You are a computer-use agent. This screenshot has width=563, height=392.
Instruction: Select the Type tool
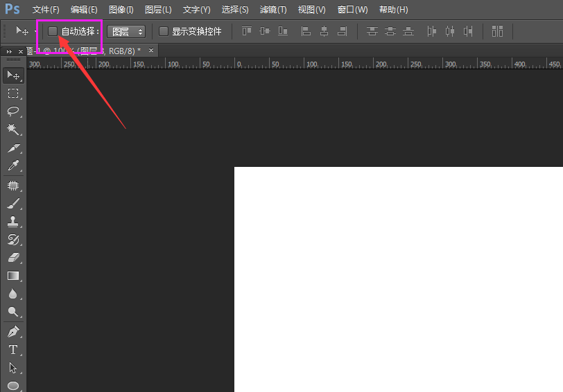coord(13,350)
